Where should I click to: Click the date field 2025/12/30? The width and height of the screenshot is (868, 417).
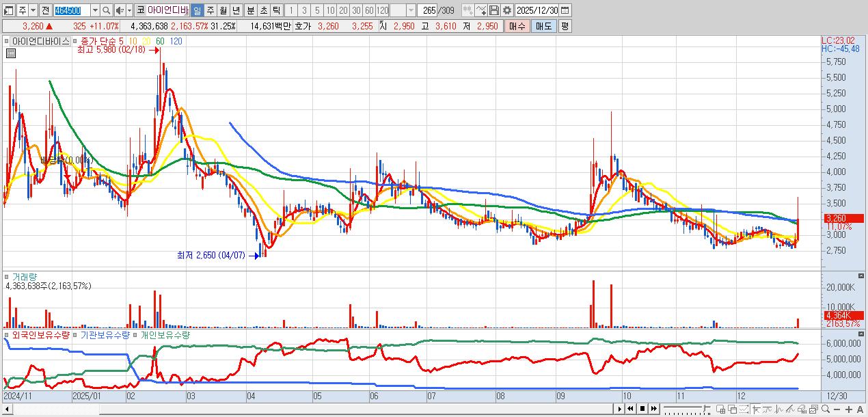(537, 11)
